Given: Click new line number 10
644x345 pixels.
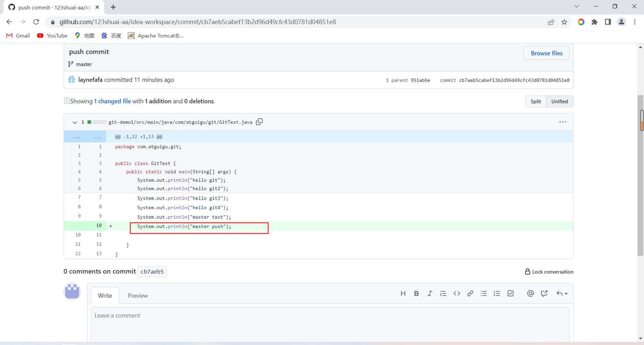Looking at the screenshot, I should coord(99,226).
